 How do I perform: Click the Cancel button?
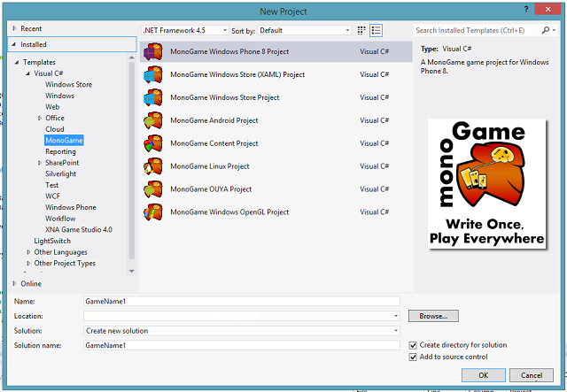532,375
